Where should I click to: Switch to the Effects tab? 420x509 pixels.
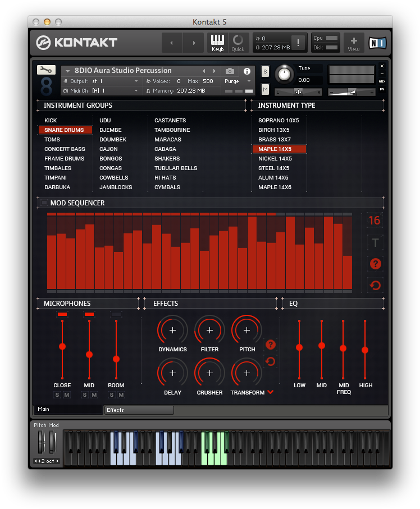[x=139, y=410]
